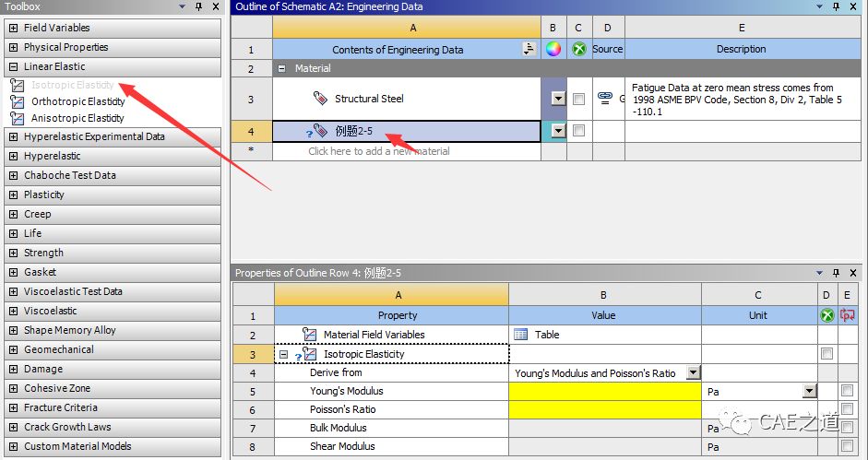The image size is (868, 460).
Task: Toggle the Structural Steel column C checkbox
Action: [579, 99]
